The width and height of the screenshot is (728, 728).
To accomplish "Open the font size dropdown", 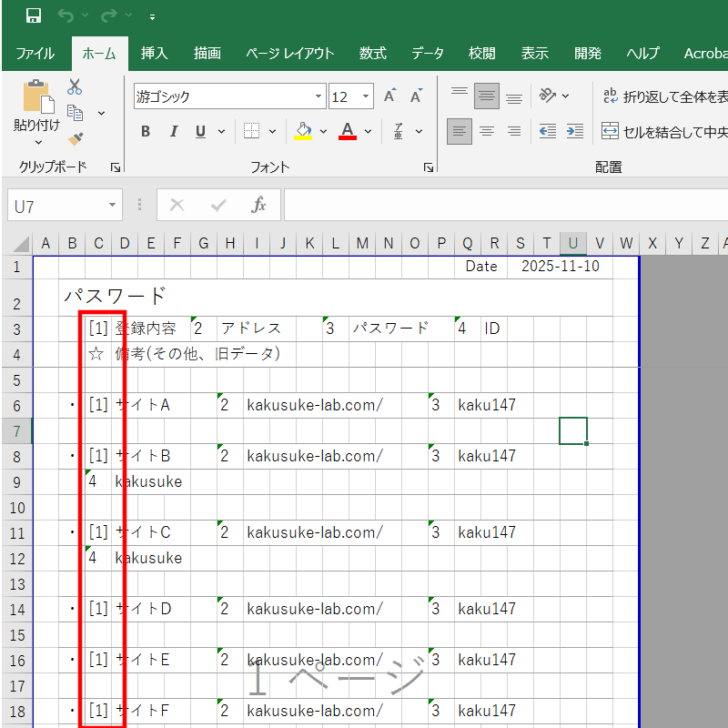I will tap(366, 96).
